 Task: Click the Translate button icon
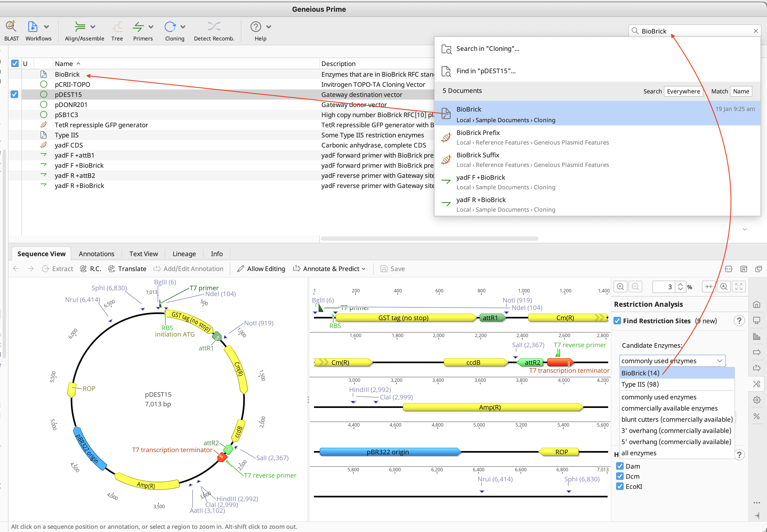[x=111, y=269]
